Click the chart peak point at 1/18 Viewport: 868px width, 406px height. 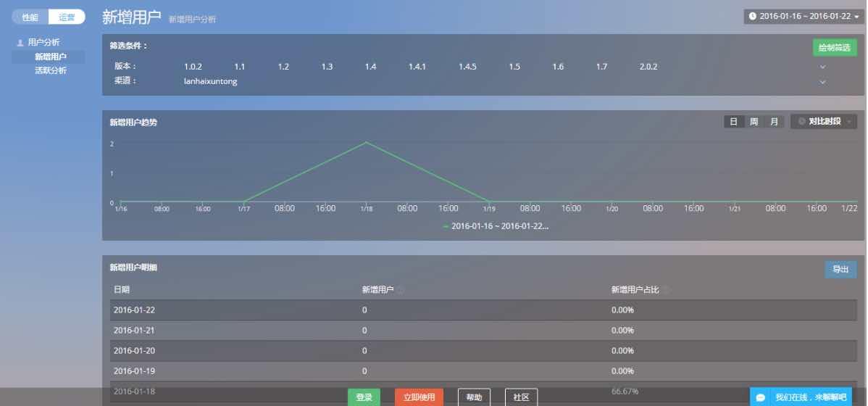click(366, 142)
